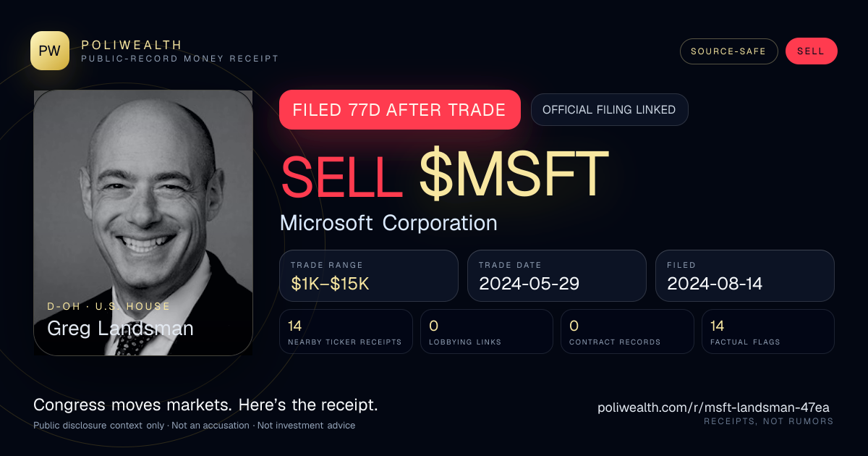Open the member portrait photo
Screen dimensions: 868x456
tap(143, 223)
